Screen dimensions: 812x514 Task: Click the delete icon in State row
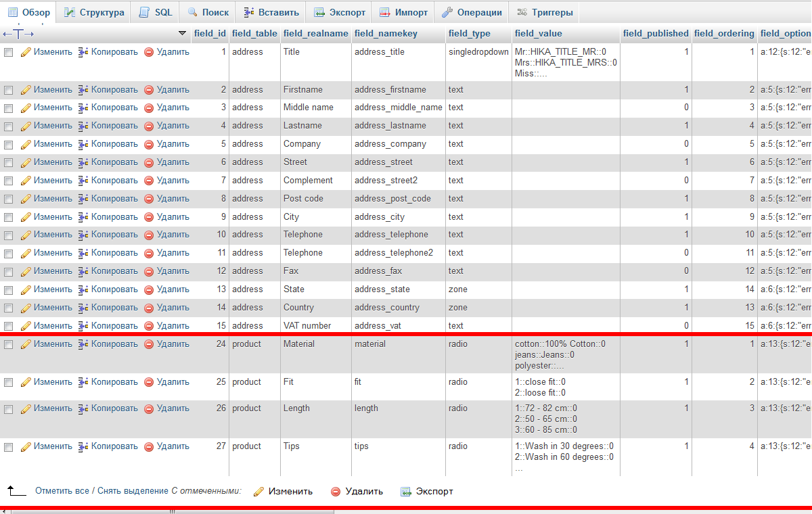point(149,289)
